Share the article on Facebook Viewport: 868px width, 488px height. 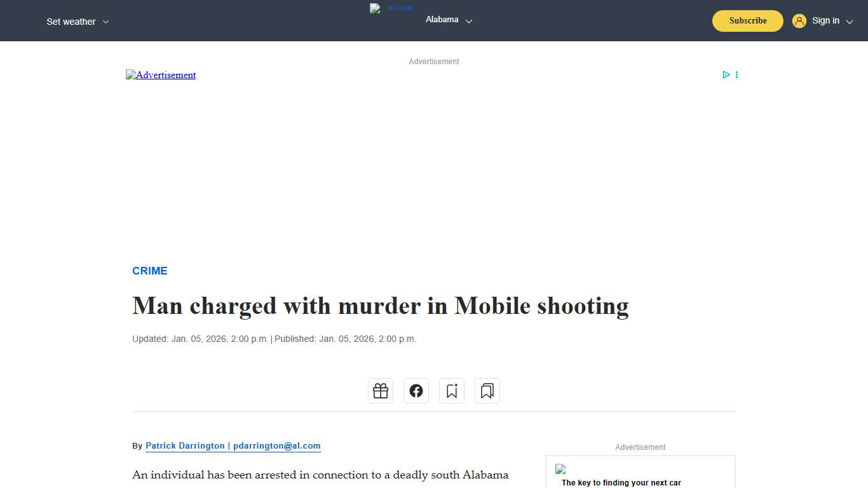pyautogui.click(x=416, y=390)
